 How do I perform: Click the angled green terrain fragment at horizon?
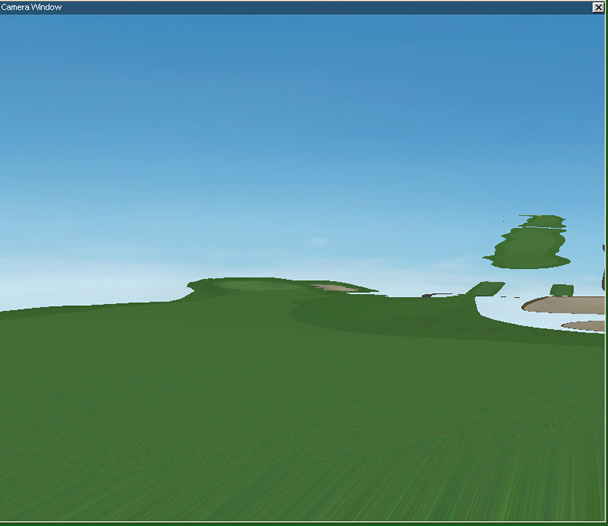point(486,289)
